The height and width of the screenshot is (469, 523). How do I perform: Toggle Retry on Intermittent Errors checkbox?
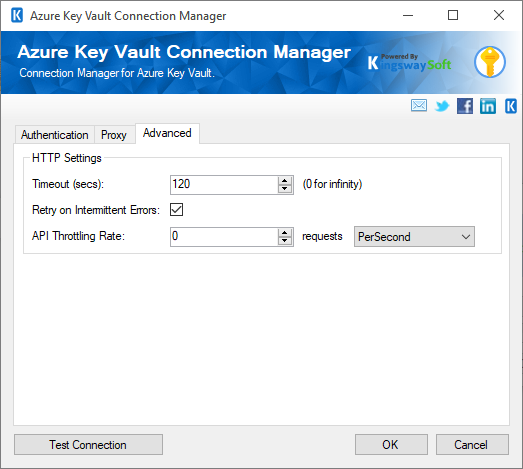[176, 210]
